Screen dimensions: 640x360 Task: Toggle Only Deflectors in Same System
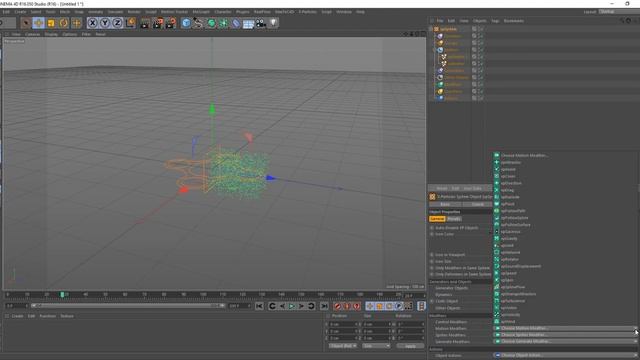click(x=432, y=275)
